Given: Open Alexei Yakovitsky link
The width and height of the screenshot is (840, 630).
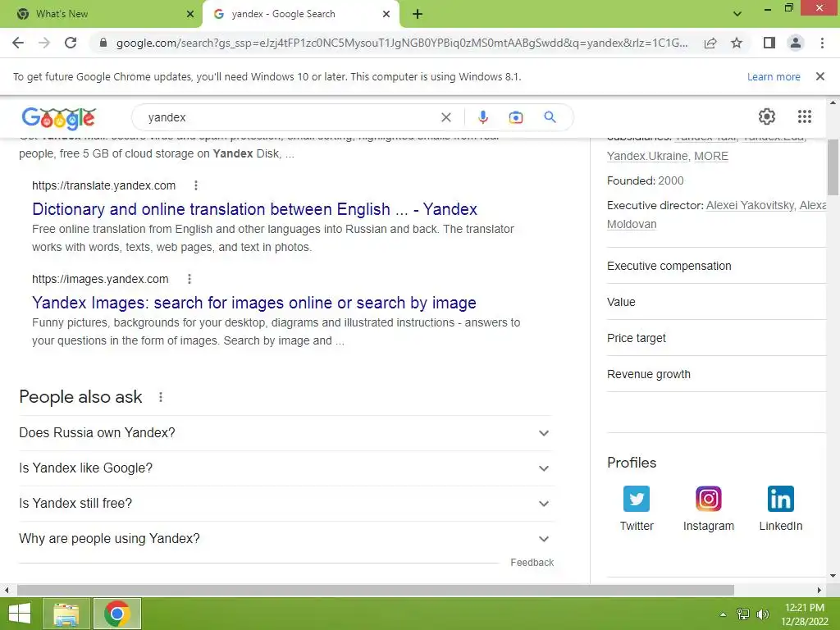Looking at the screenshot, I should pos(750,205).
